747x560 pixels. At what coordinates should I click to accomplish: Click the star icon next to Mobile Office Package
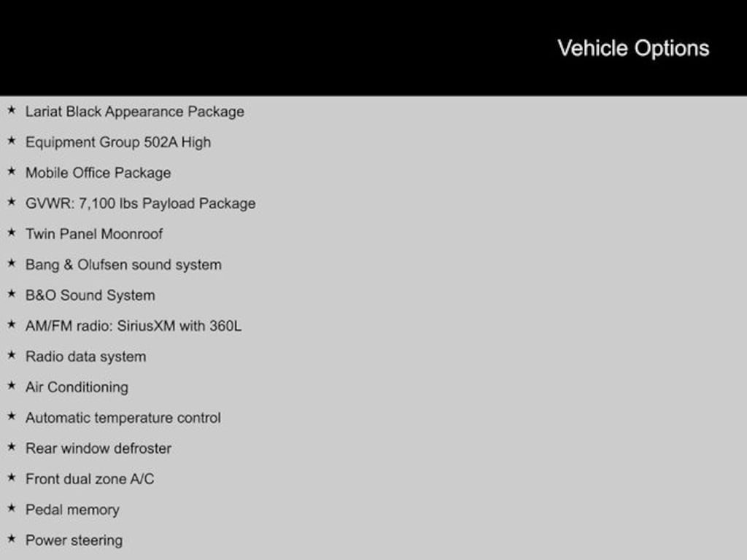pos(11,172)
